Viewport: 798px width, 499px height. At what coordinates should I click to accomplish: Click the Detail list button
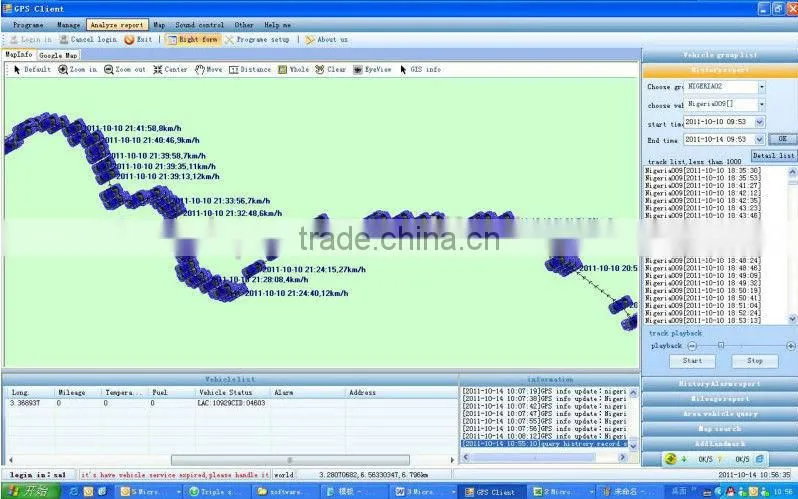(x=774, y=155)
